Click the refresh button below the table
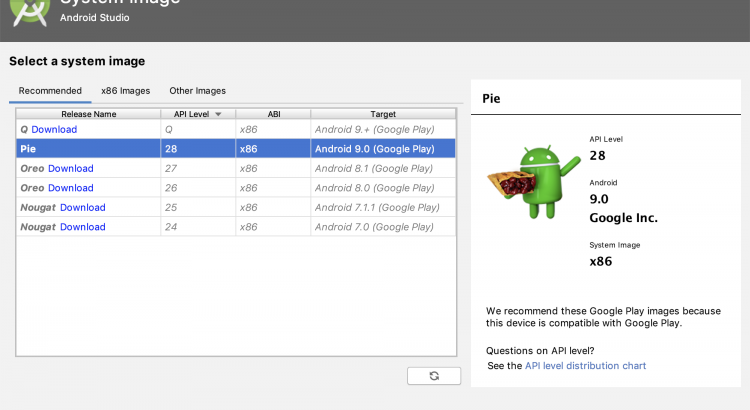 point(433,375)
